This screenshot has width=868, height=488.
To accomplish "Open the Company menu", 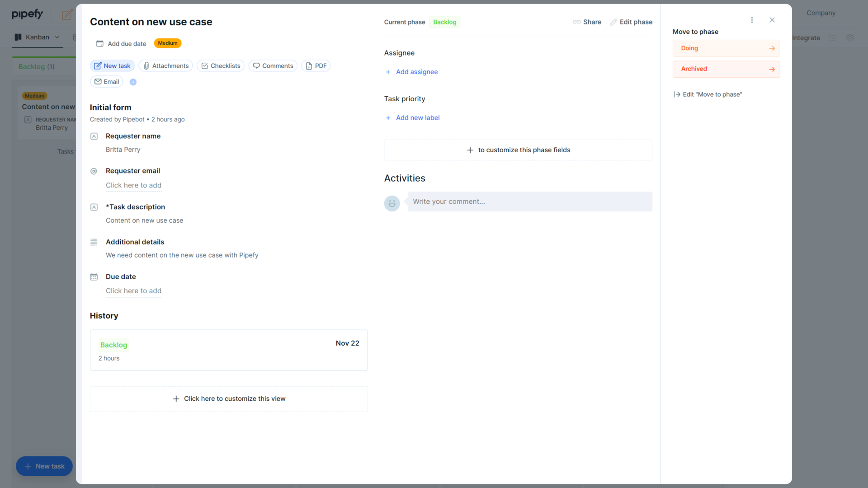I will pos(821,13).
